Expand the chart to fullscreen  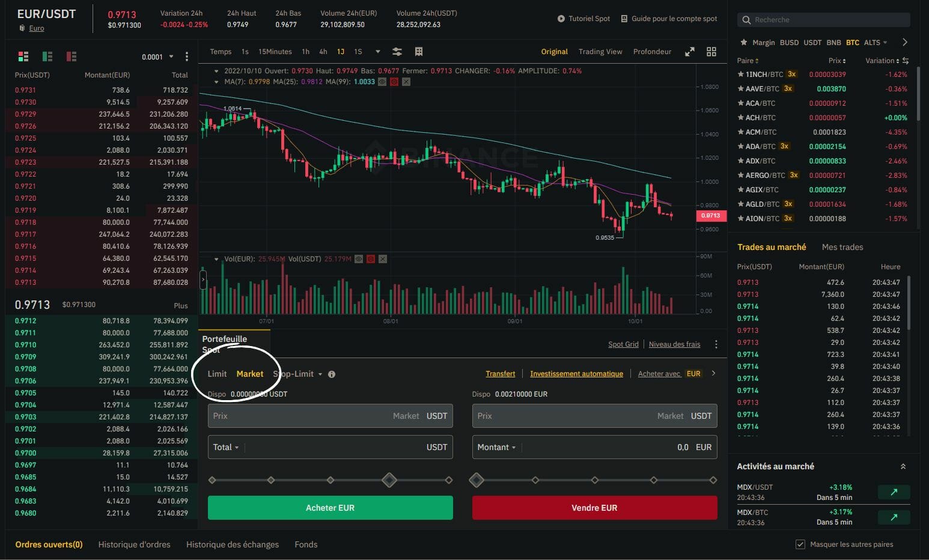coord(690,52)
